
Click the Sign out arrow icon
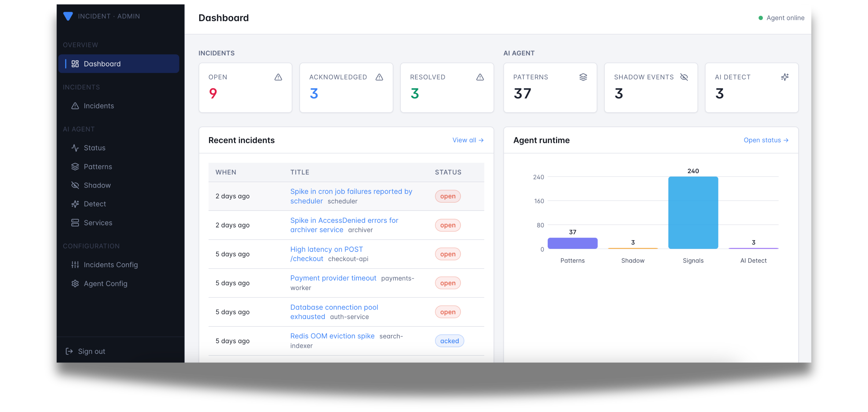(x=69, y=351)
